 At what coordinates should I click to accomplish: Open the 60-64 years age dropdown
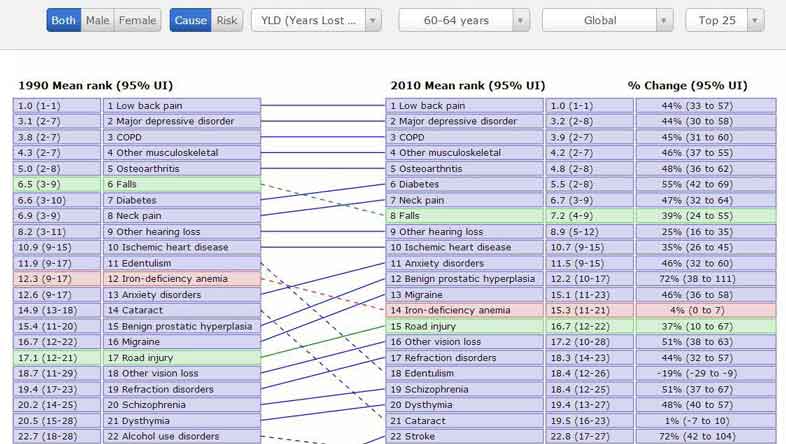coord(464,20)
